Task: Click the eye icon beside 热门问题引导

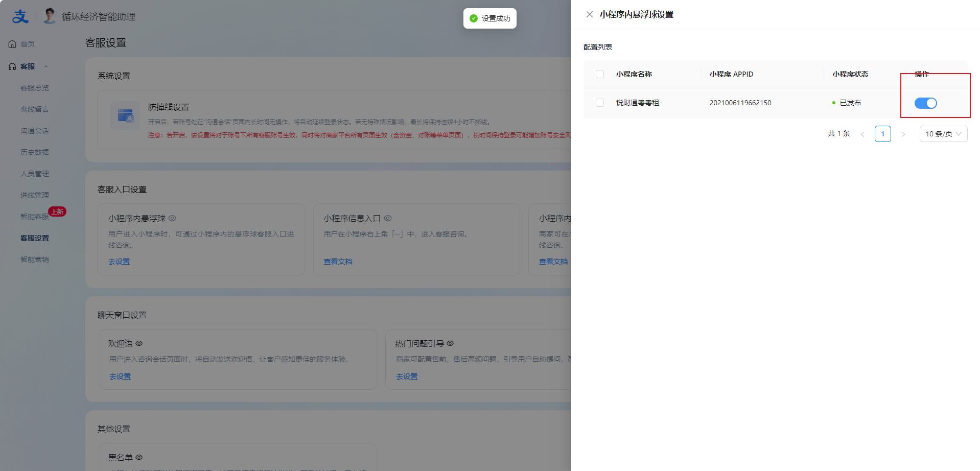Action: click(x=450, y=343)
